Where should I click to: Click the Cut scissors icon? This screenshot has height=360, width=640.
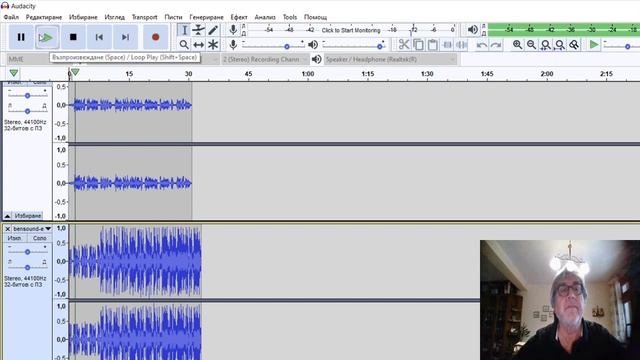coord(404,44)
